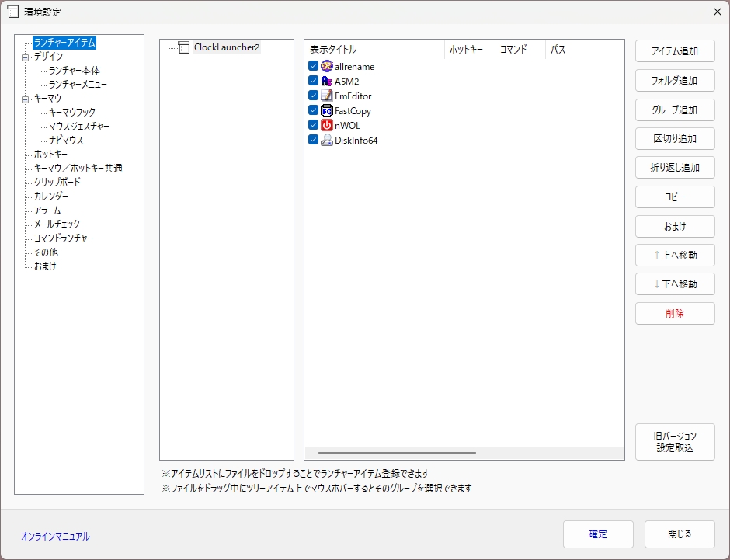Click the ホットキー column header
Image resolution: width=730 pixels, height=560 pixels.
point(470,50)
